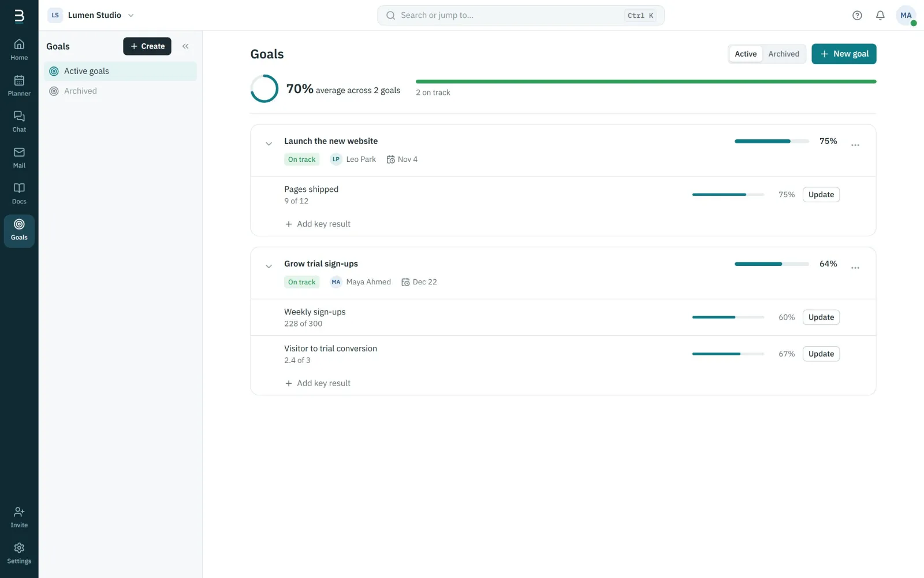Update the Visitor to trial conversion result
The height and width of the screenshot is (578, 924).
pos(821,354)
